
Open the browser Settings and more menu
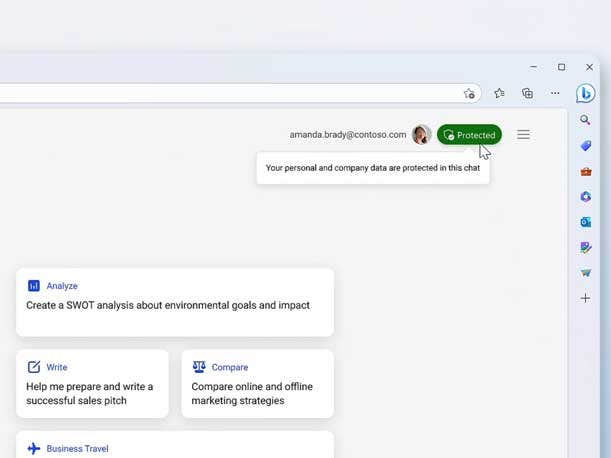555,93
